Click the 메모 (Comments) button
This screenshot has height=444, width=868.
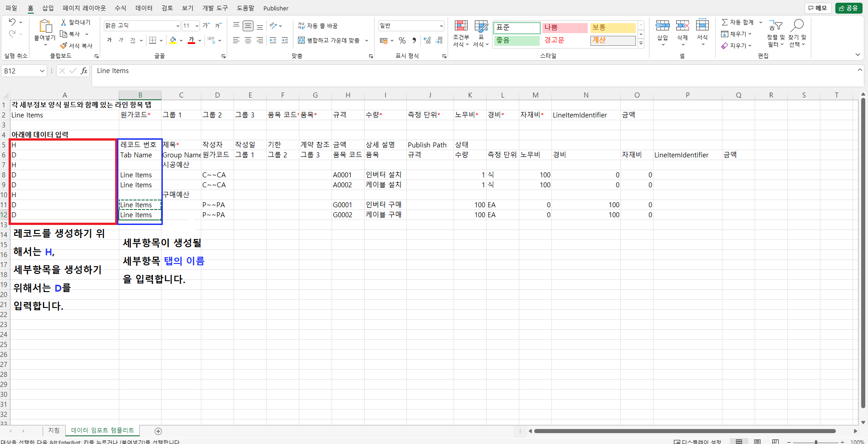point(818,8)
